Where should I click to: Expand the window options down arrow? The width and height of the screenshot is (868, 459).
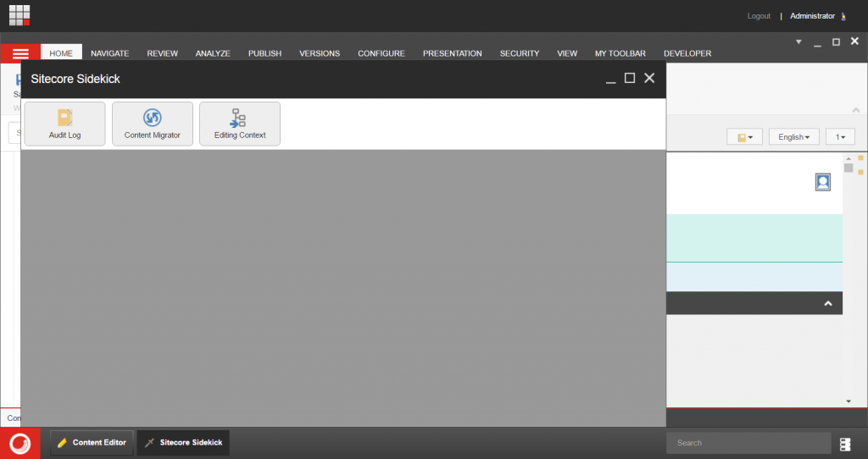click(798, 42)
